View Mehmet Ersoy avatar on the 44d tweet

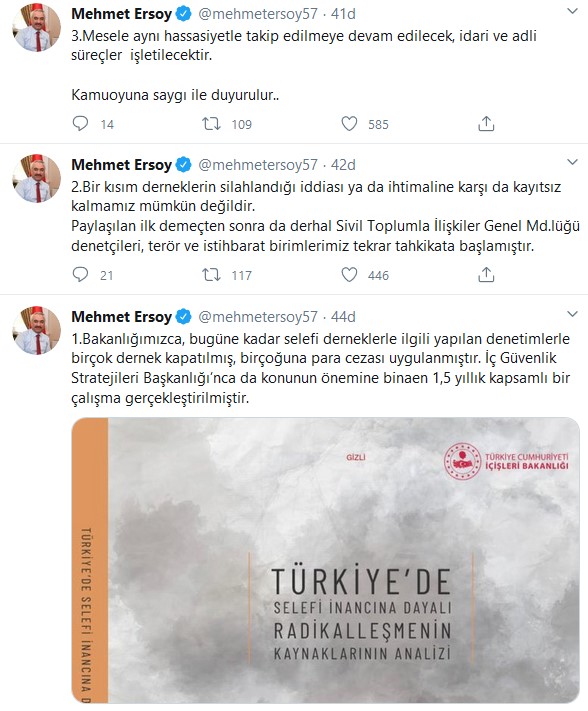click(x=37, y=330)
